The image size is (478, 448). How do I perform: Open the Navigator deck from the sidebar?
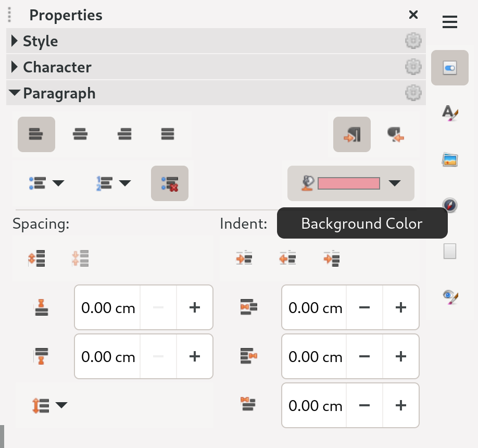[x=449, y=205]
